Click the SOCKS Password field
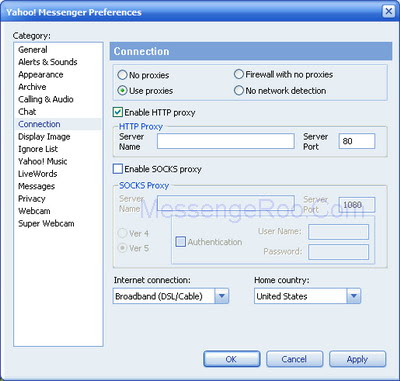 pos(338,252)
